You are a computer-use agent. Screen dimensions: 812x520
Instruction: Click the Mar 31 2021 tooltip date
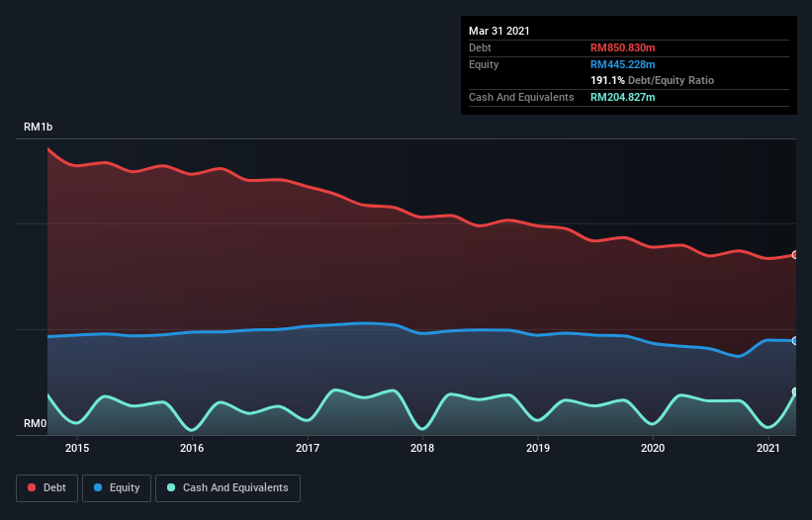tap(499, 31)
